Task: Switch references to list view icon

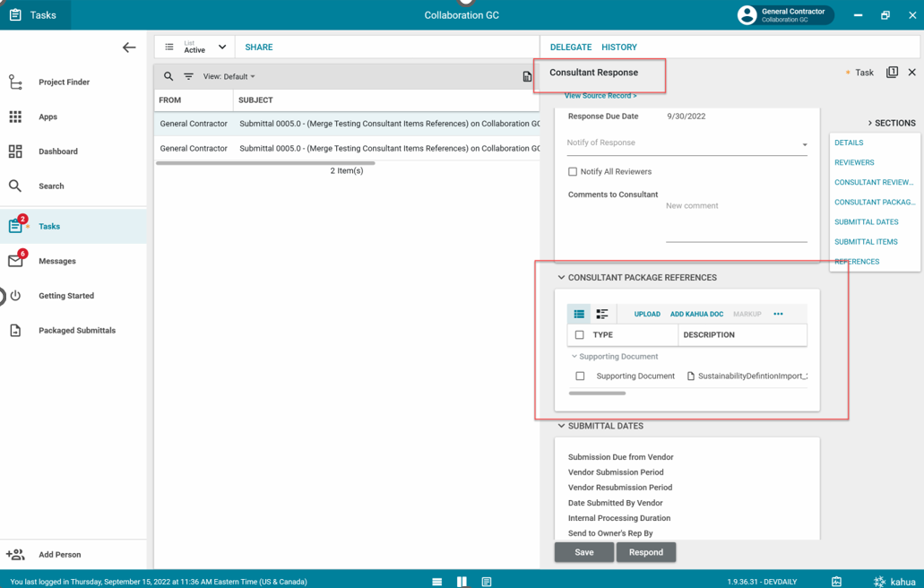Action: pos(579,315)
